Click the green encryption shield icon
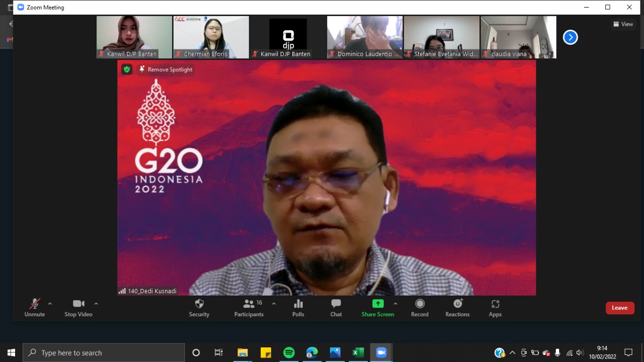644x362 pixels. 127,69
